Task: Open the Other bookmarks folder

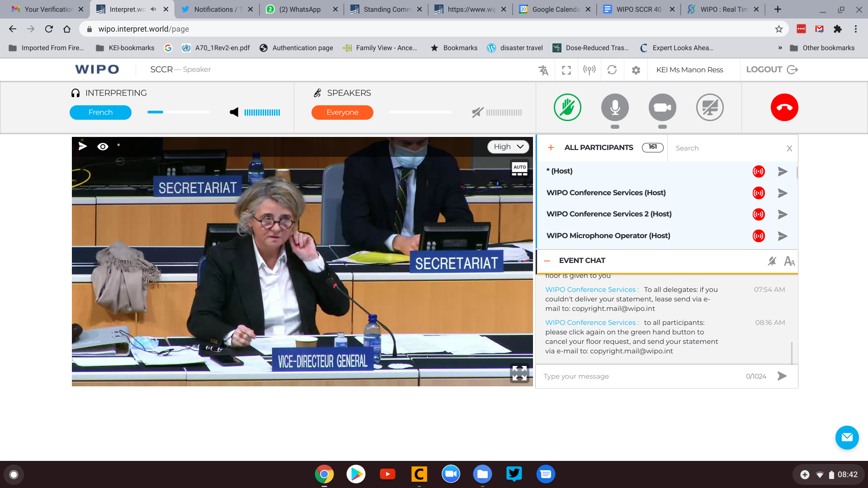Action: coord(822,48)
